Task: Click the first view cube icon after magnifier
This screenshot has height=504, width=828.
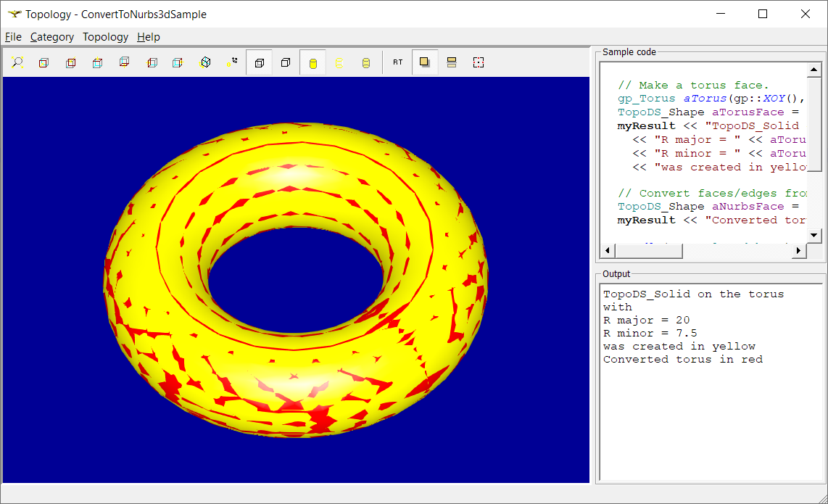Action: click(44, 63)
